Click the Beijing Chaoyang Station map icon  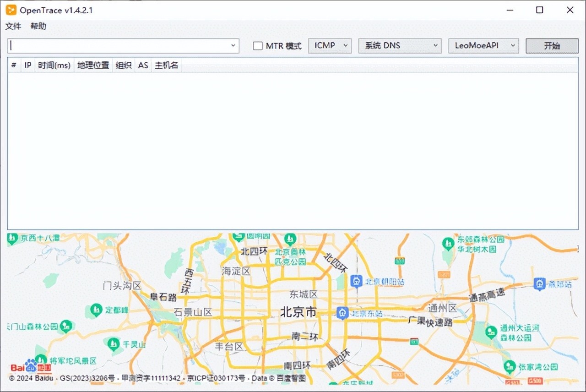pyautogui.click(x=356, y=281)
